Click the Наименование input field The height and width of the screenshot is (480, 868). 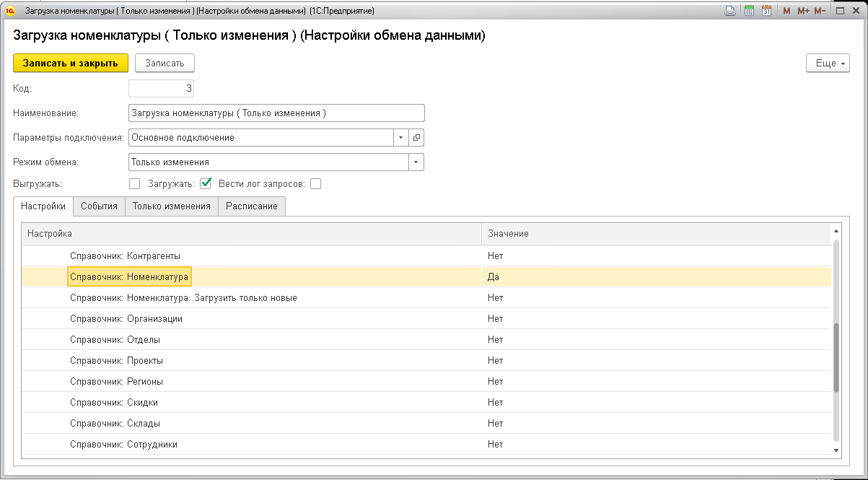point(276,113)
